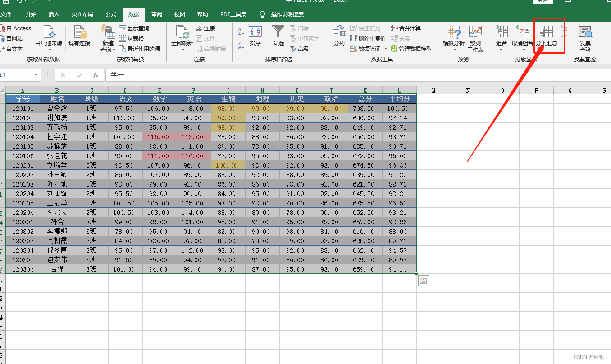The height and width of the screenshot is (364, 611).
Task: Open the 排序 (Sort) dialog
Action: (x=255, y=36)
